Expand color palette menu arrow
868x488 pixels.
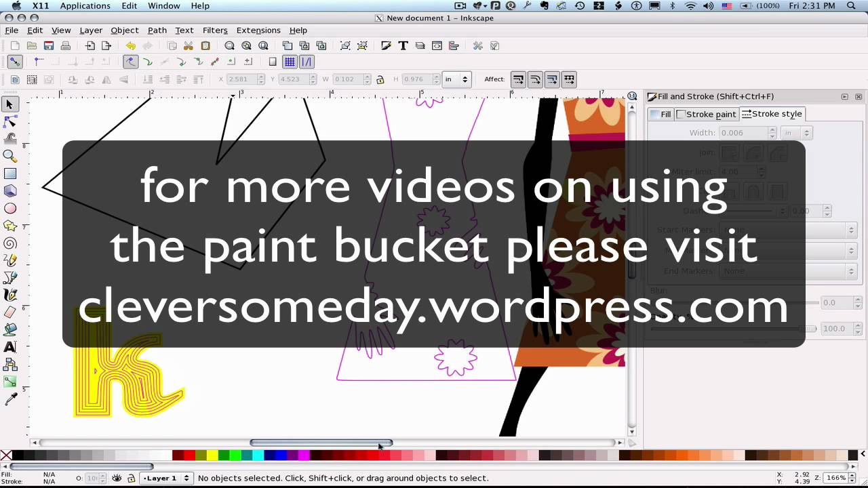[x=863, y=454]
